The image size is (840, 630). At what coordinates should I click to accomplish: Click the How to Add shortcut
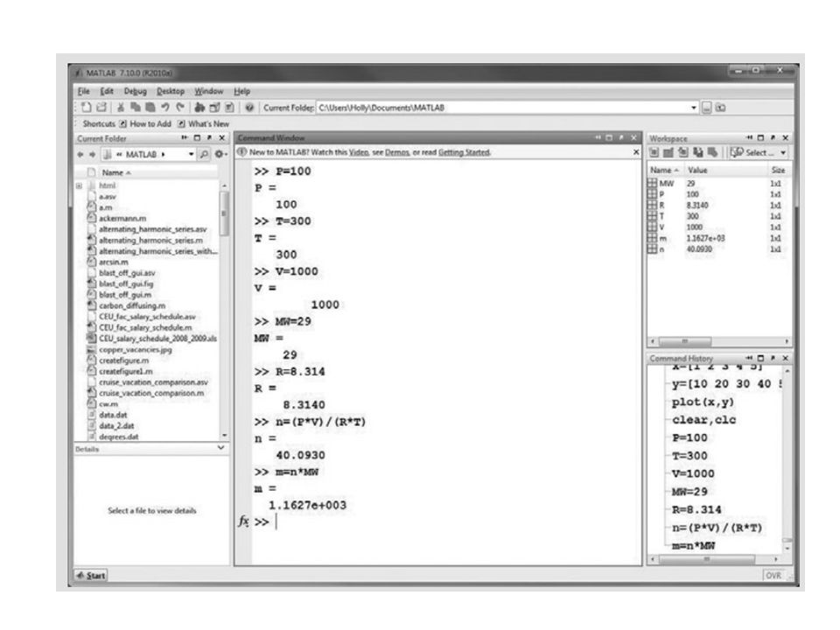click(x=145, y=123)
